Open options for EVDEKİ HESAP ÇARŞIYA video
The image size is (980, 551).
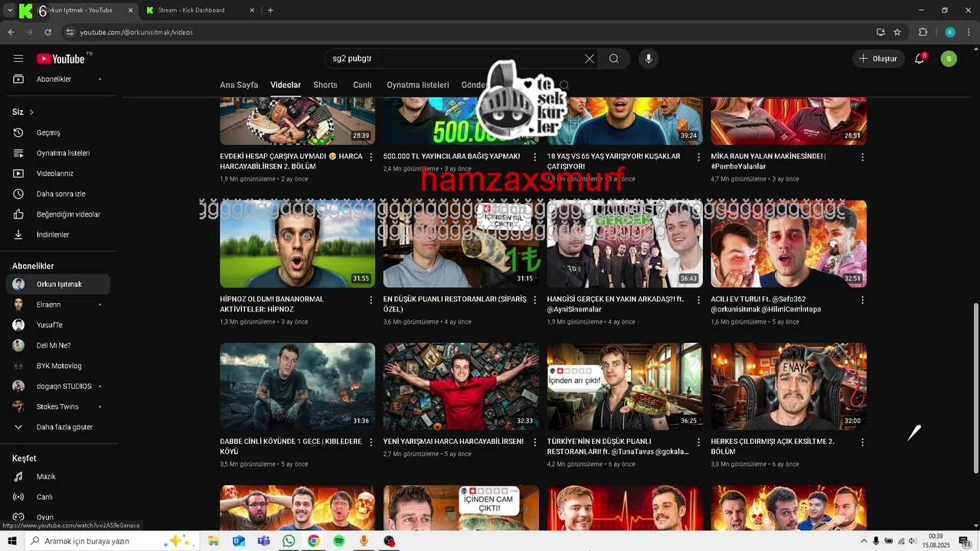(371, 157)
